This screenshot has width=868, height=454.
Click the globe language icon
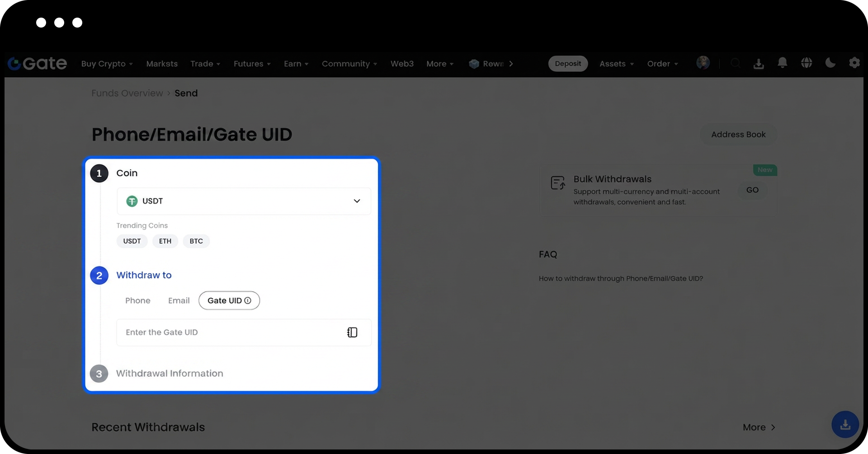[x=807, y=63]
